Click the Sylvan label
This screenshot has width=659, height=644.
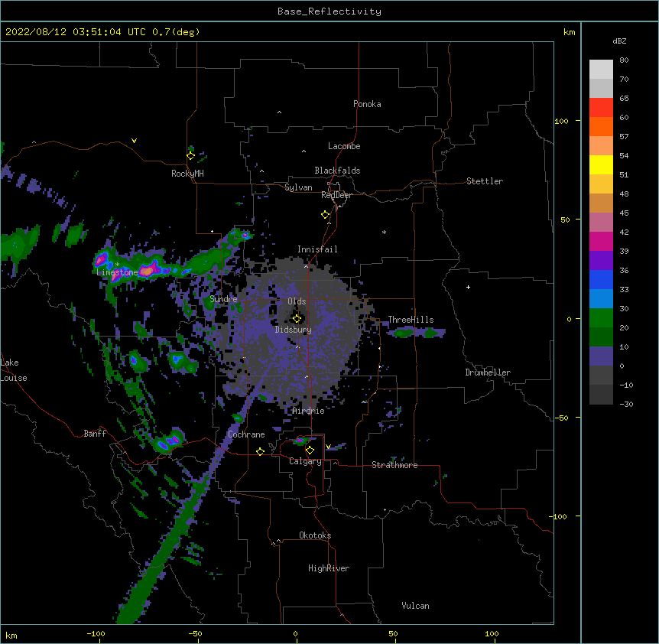coord(298,187)
